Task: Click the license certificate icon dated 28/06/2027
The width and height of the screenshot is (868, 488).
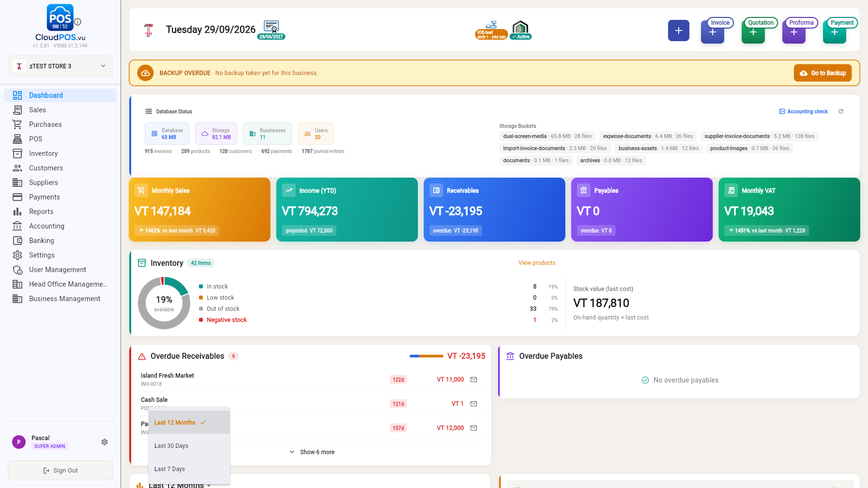Action: 271,30
